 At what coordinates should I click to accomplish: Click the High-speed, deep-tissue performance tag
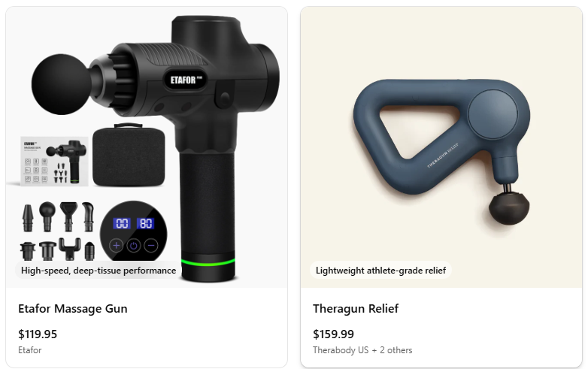(99, 271)
